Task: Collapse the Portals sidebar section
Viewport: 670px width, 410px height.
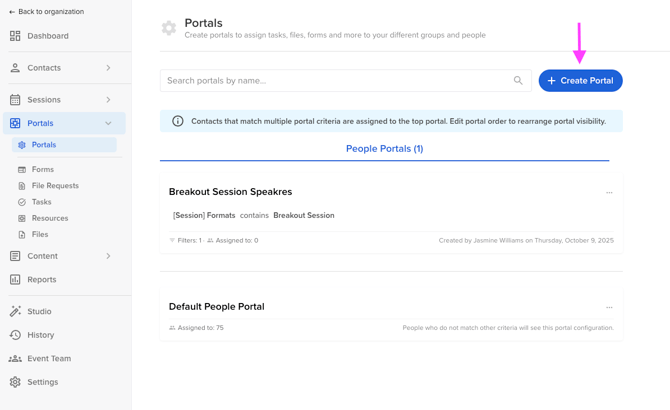Action: (108, 124)
